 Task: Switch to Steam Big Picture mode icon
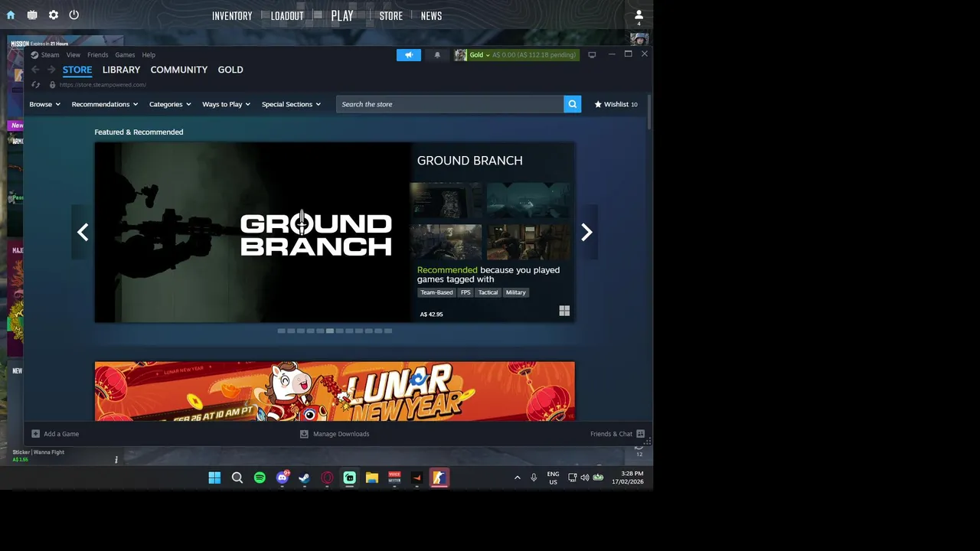592,55
